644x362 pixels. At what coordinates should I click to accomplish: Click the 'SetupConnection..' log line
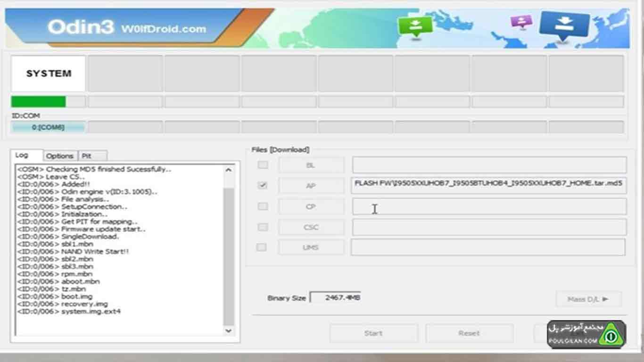[x=72, y=206]
